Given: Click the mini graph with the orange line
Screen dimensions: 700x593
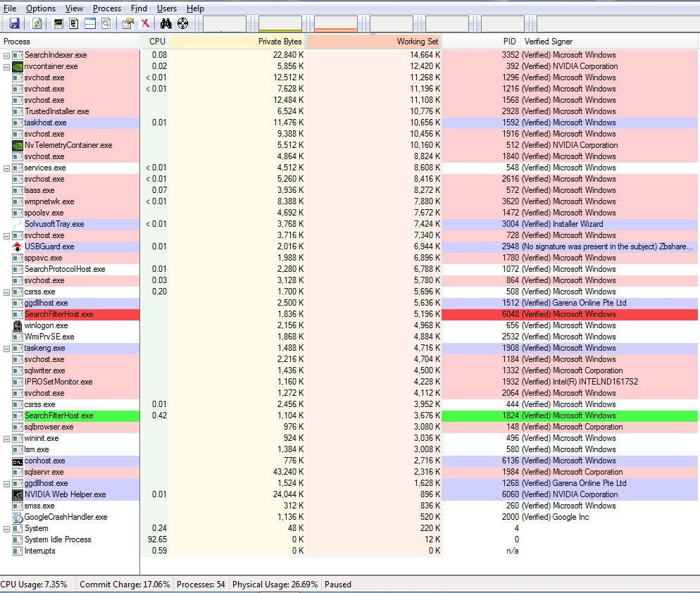Looking at the screenshot, I should click(x=336, y=24).
